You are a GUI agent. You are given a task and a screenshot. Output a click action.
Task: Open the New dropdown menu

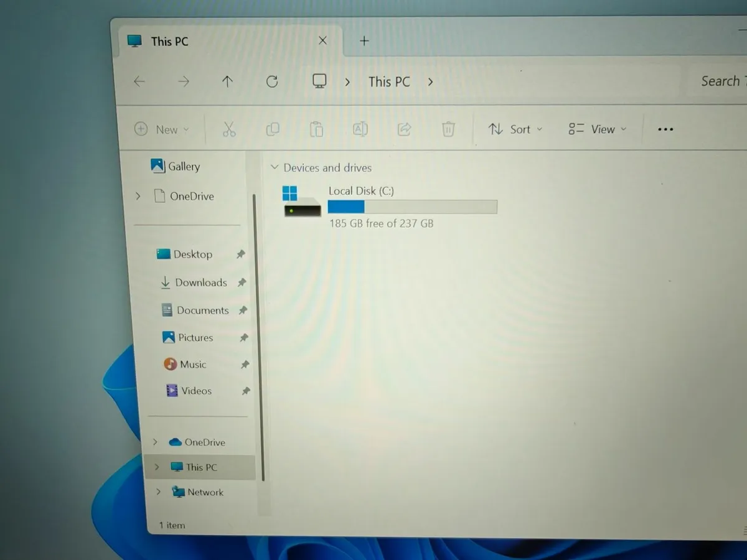tap(162, 129)
